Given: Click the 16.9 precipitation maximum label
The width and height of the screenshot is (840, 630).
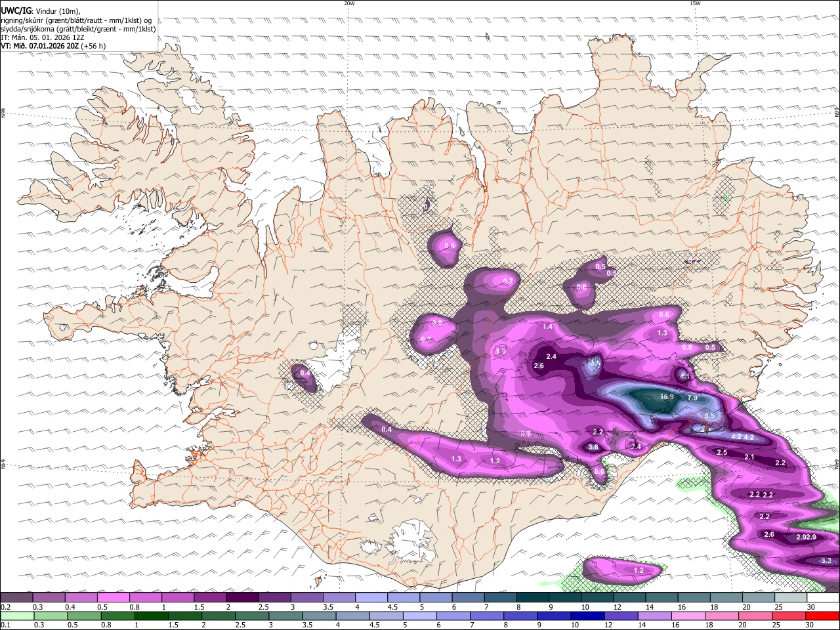Looking at the screenshot, I should click(x=667, y=397).
